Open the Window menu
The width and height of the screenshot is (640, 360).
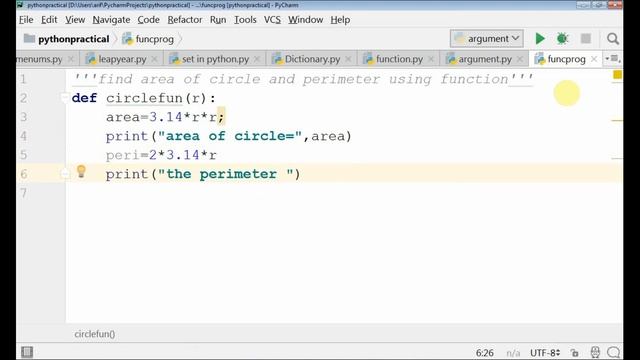click(x=306, y=20)
